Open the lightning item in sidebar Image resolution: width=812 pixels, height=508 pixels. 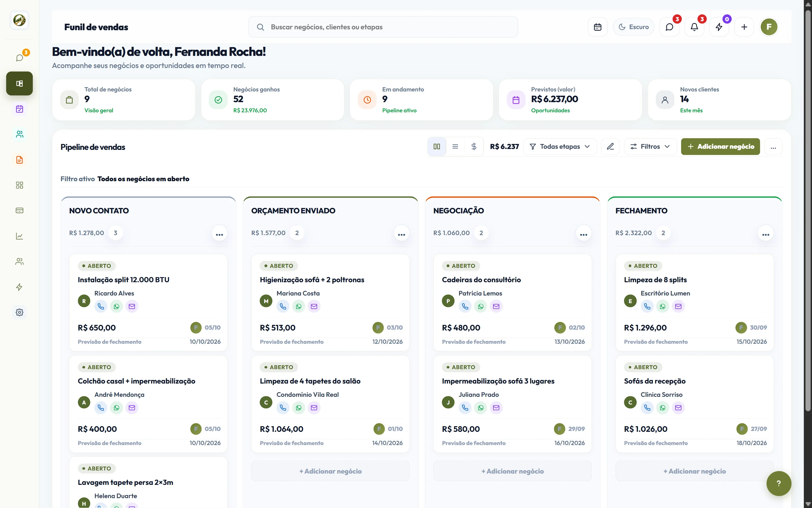point(19,286)
